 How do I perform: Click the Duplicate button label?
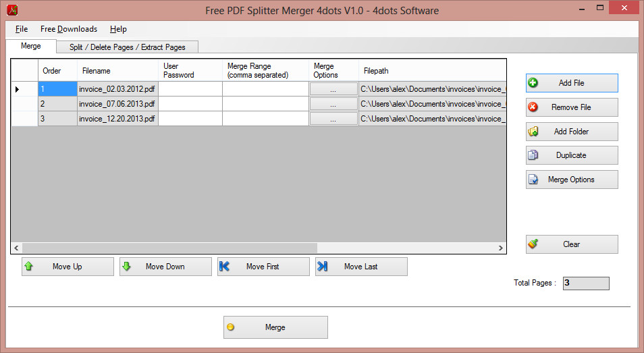pos(571,155)
